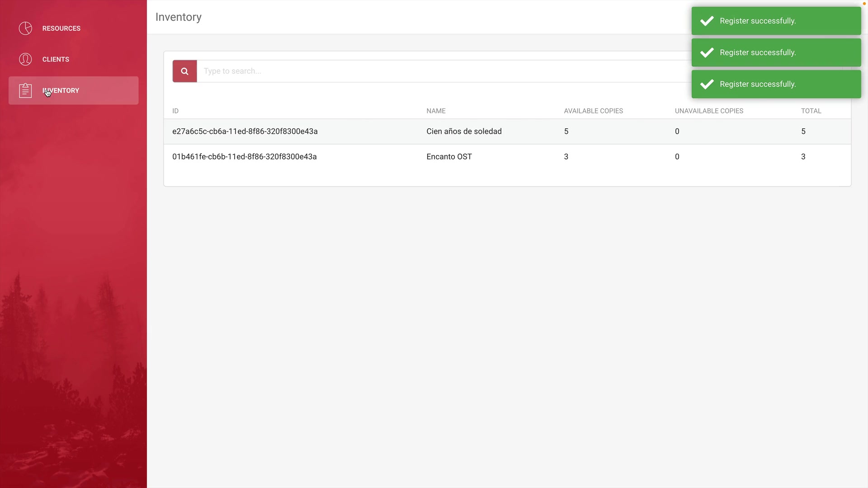Screen dimensions: 868x488
Task: Click the ID starting with 01b461fe
Action: 244,157
